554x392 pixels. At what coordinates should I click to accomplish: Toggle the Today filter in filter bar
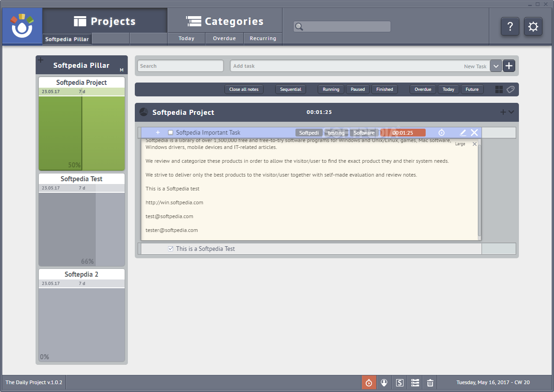[x=449, y=89]
